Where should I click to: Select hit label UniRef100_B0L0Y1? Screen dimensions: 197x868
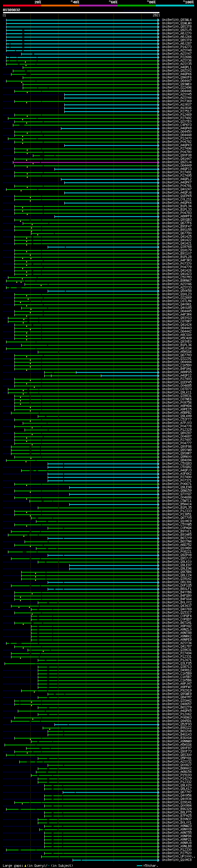tap(177, 822)
